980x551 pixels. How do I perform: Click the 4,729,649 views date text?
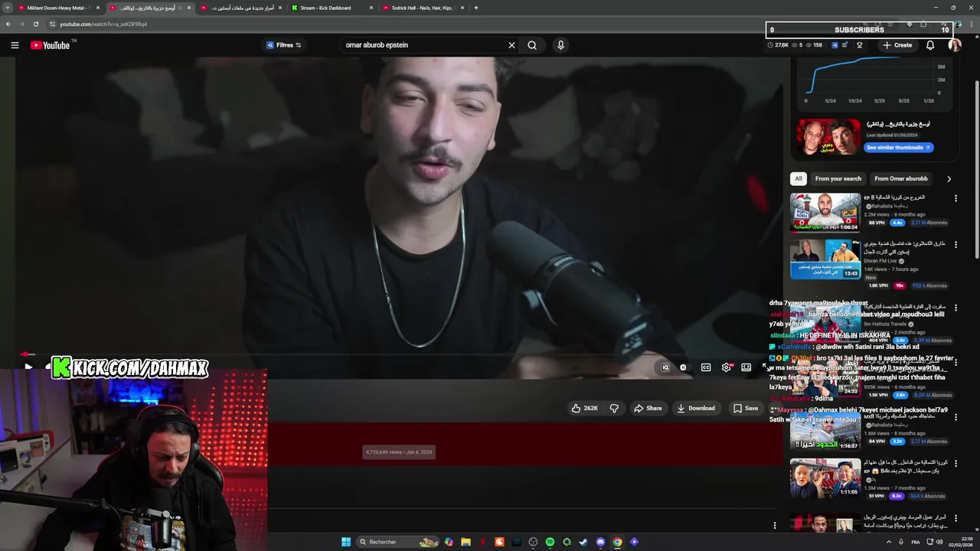coord(399,452)
